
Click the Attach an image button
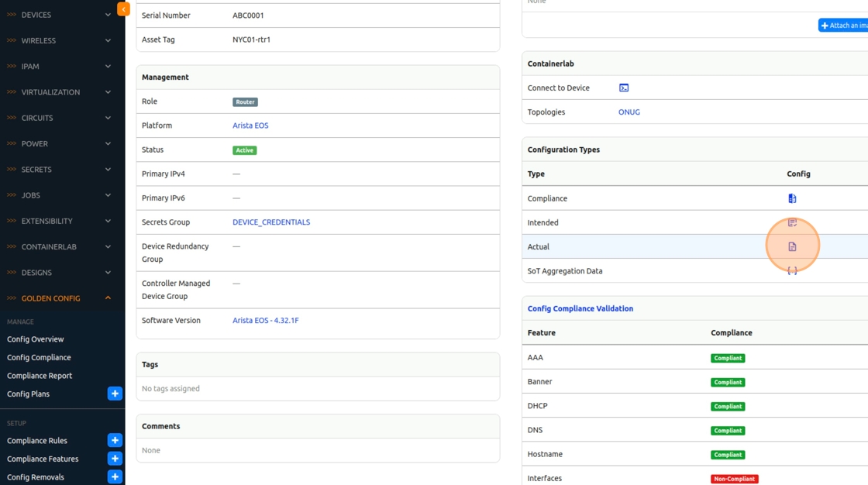844,26
